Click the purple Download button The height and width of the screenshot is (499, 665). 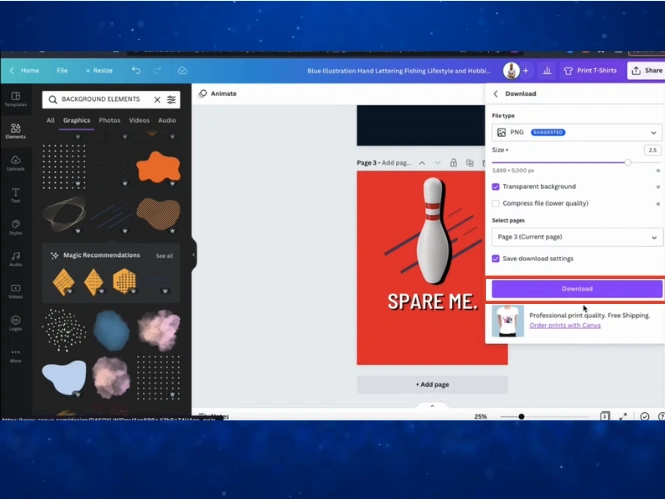click(576, 288)
